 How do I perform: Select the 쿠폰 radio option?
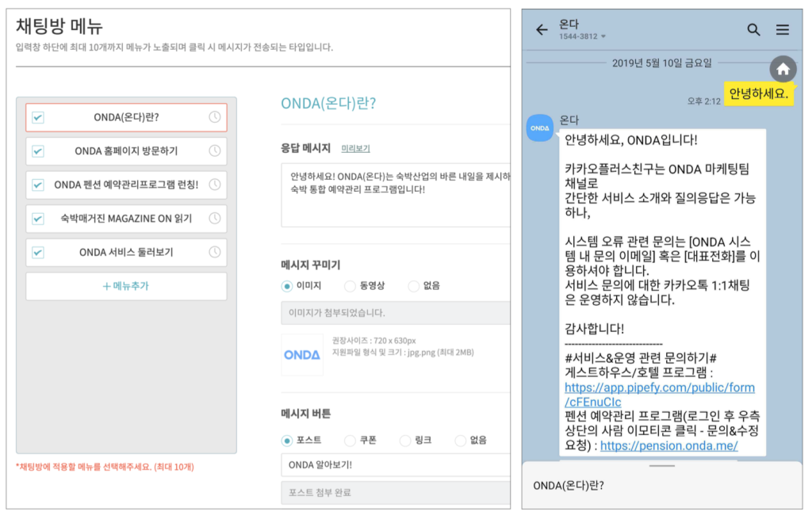pos(350,441)
